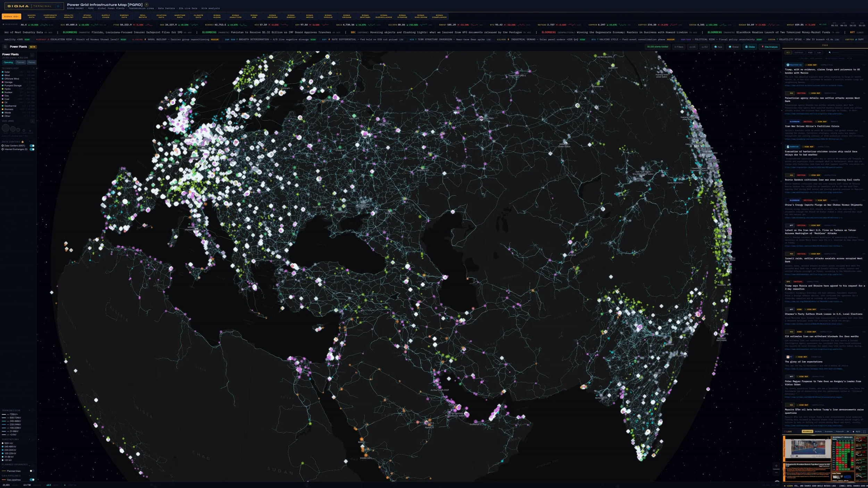The image size is (868, 488).
Task: Toggle the Gas pipelines switch
Action: 32,480
